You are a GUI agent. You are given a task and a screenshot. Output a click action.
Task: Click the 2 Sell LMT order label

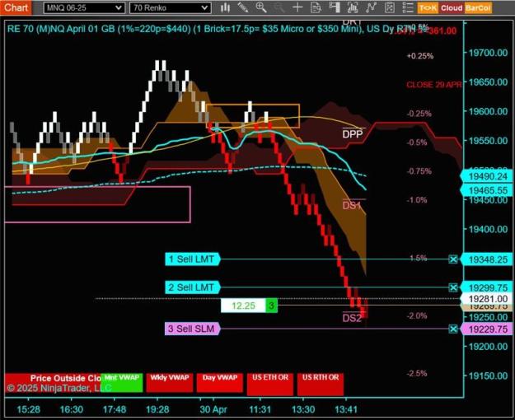pyautogui.click(x=193, y=287)
